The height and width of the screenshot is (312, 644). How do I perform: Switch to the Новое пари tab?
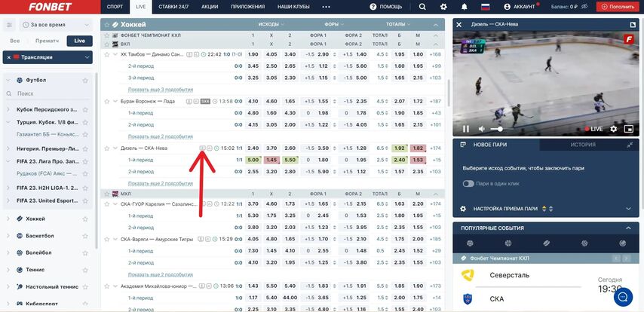[x=496, y=145]
